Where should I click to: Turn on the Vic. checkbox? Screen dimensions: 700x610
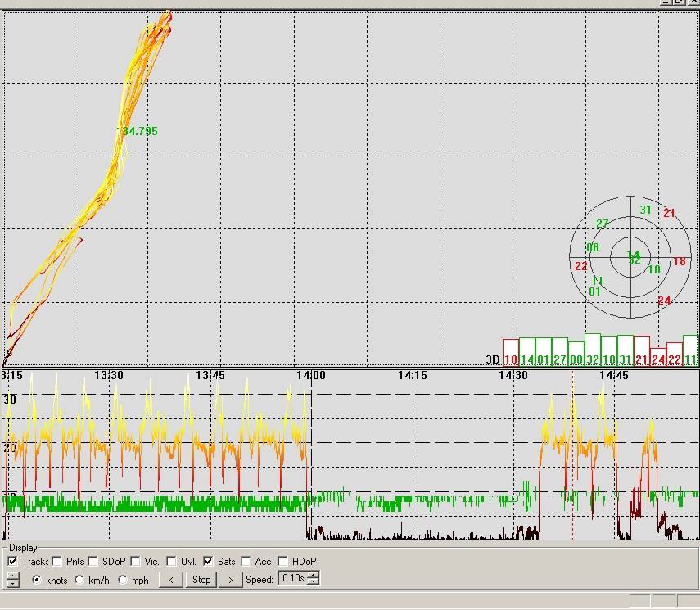135,562
